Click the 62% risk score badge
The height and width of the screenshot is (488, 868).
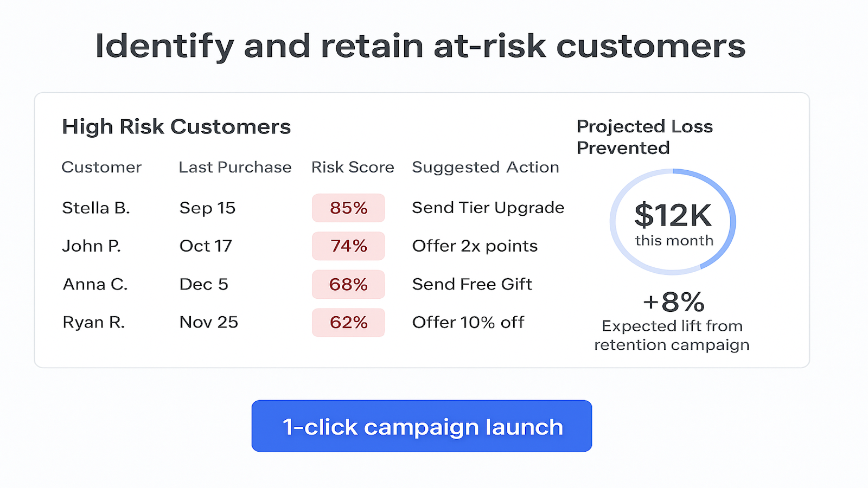coord(348,323)
